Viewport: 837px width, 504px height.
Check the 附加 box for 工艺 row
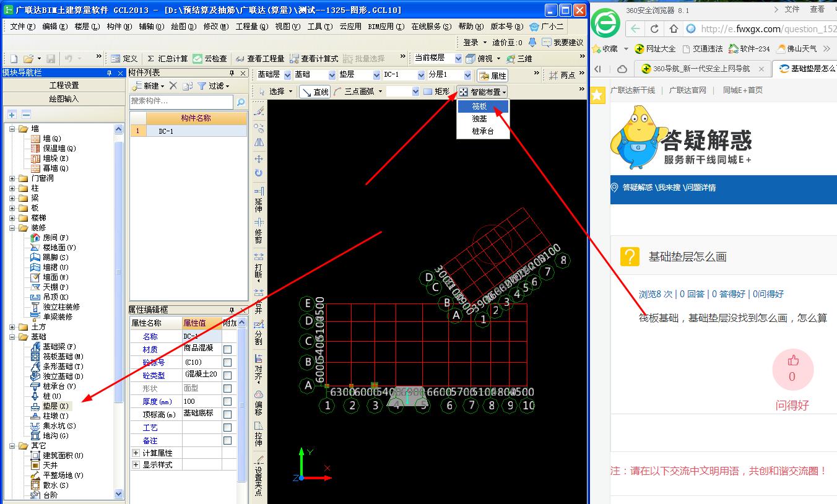(228, 427)
